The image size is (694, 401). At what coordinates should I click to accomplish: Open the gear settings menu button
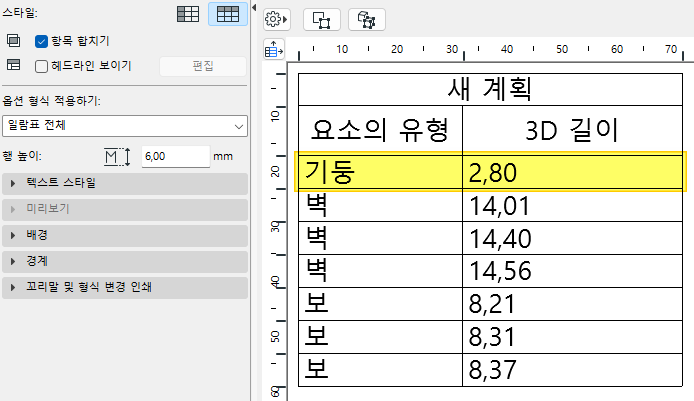277,19
